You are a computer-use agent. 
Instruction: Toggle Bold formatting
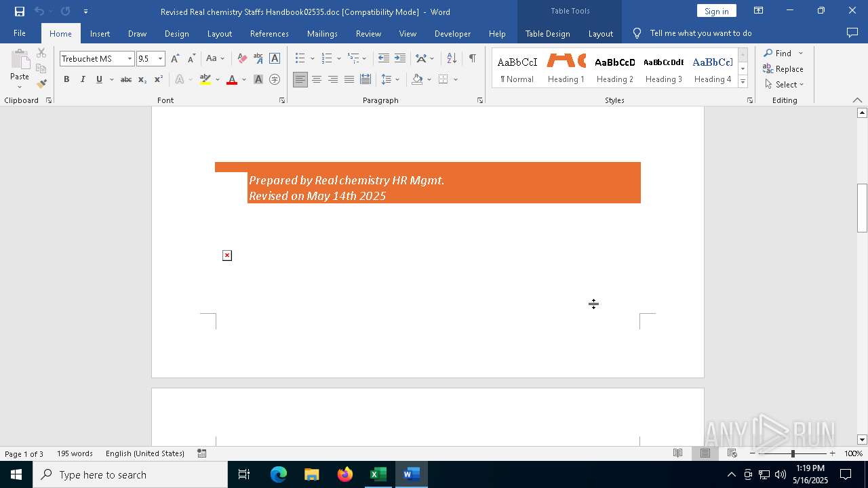[66, 79]
